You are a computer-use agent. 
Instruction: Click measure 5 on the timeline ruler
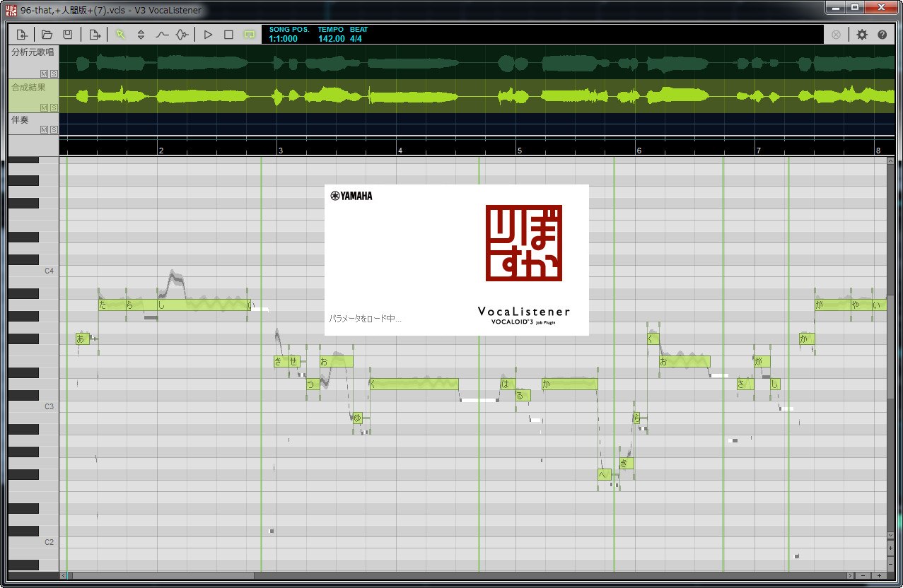point(520,151)
